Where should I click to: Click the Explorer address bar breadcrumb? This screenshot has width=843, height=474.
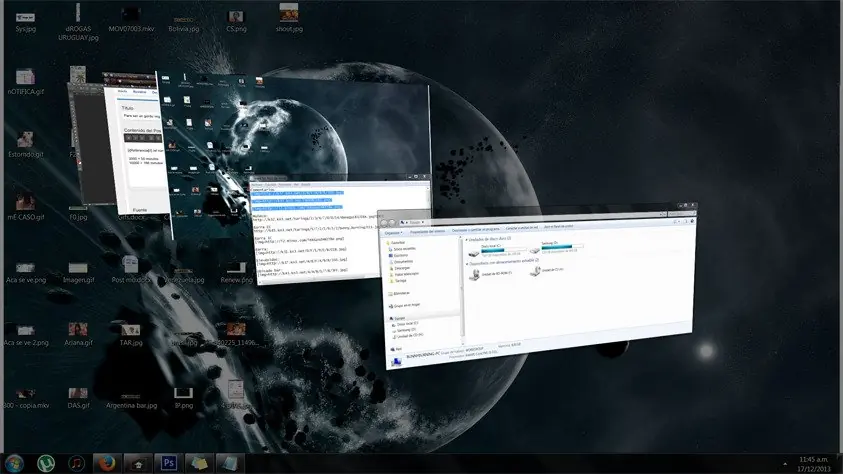pos(413,222)
